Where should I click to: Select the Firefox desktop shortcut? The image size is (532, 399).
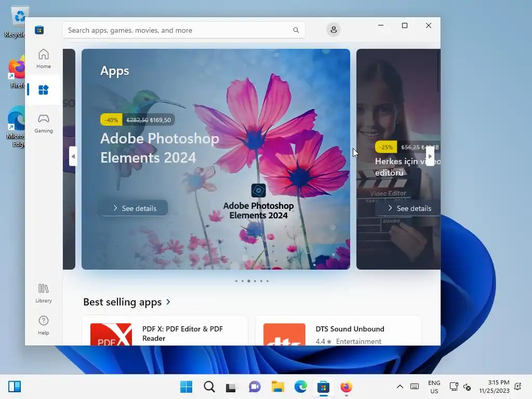coord(16,73)
